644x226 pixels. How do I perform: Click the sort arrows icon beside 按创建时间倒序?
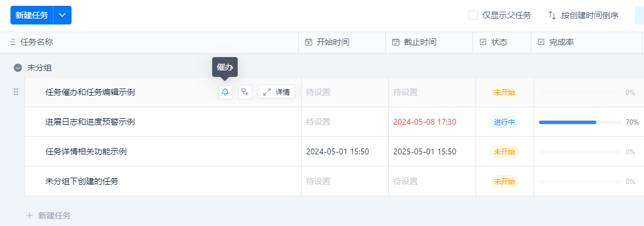[x=552, y=16]
